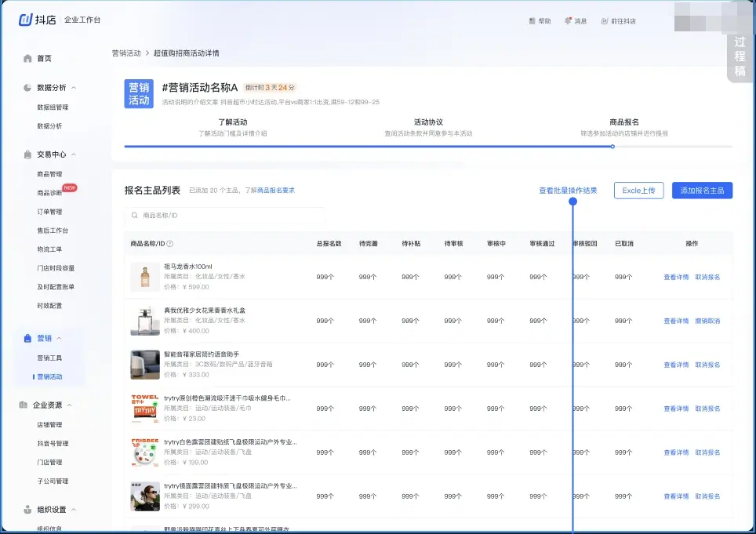Click the pie chart icon beside 数据分析 section
756x534 pixels.
[x=27, y=88]
